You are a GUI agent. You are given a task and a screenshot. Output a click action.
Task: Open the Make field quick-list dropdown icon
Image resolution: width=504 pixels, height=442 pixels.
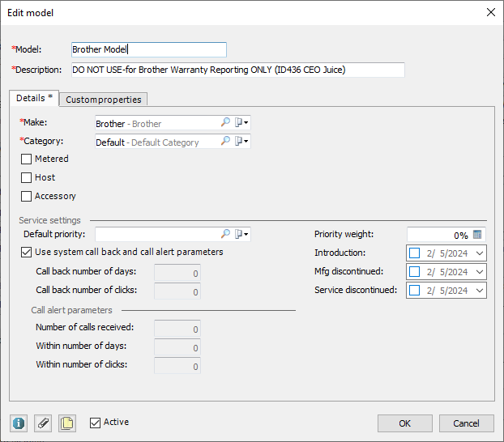point(241,122)
